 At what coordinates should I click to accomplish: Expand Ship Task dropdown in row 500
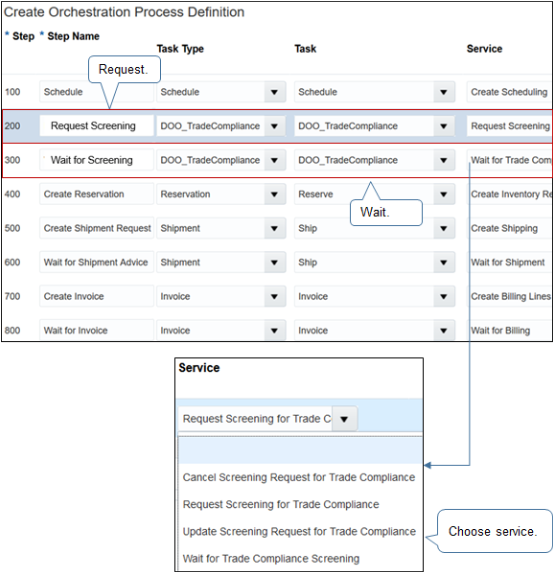[x=444, y=228]
